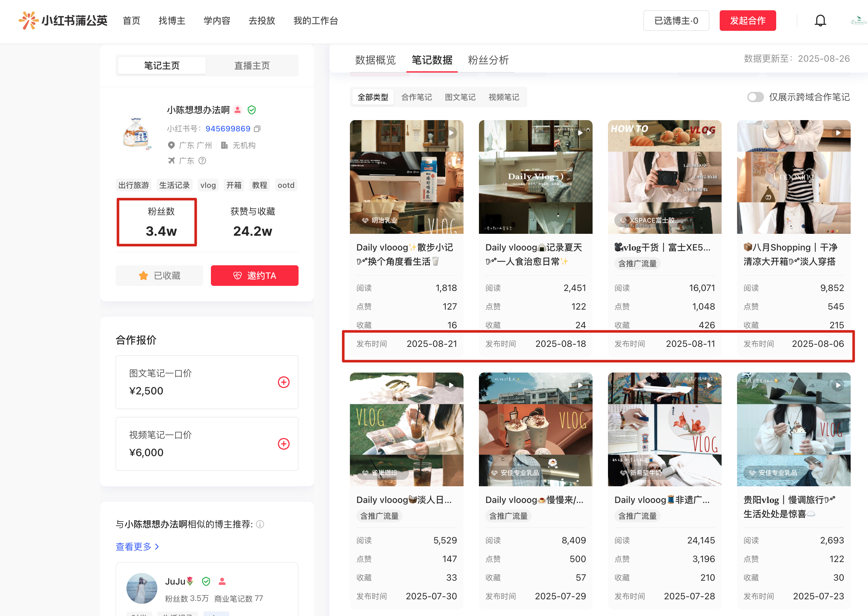Play video on 记录夏天 note thumbnail
Image resolution: width=868 pixels, height=616 pixels.
tap(580, 133)
